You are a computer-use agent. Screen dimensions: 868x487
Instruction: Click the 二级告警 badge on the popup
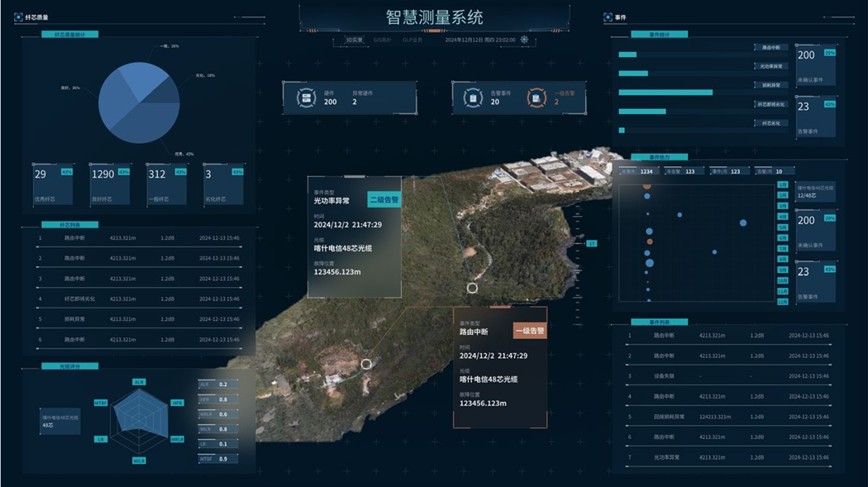384,199
